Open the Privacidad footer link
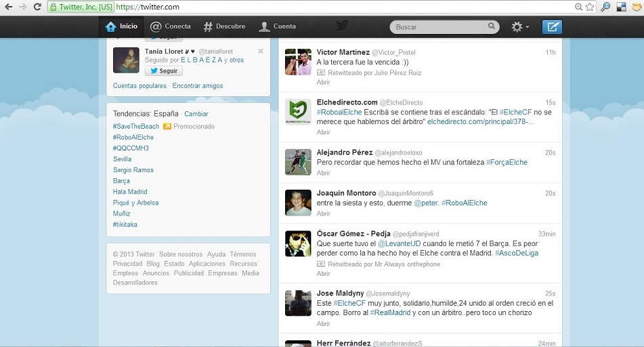Screen dimensions: 644x347 (x=127, y=264)
